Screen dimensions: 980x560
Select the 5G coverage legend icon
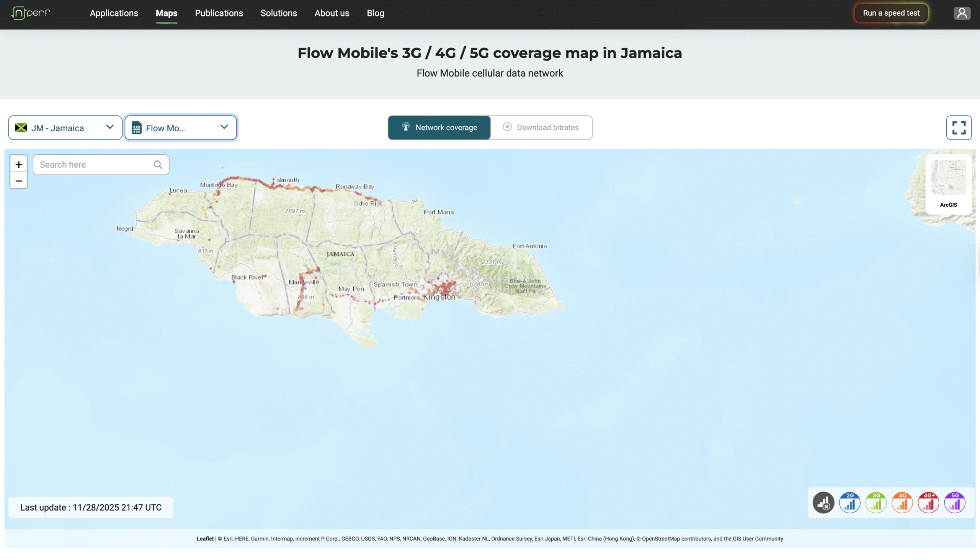coord(955,502)
